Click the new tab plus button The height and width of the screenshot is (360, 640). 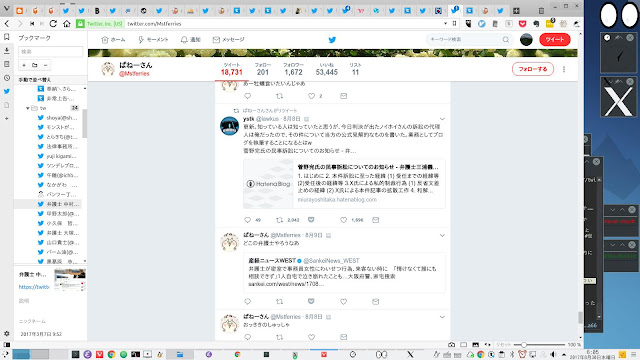(516, 11)
